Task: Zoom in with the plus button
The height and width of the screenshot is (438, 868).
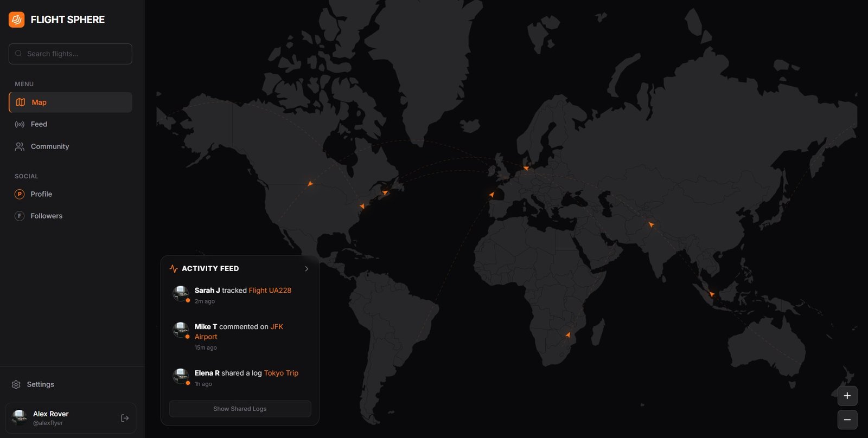Action: point(847,396)
